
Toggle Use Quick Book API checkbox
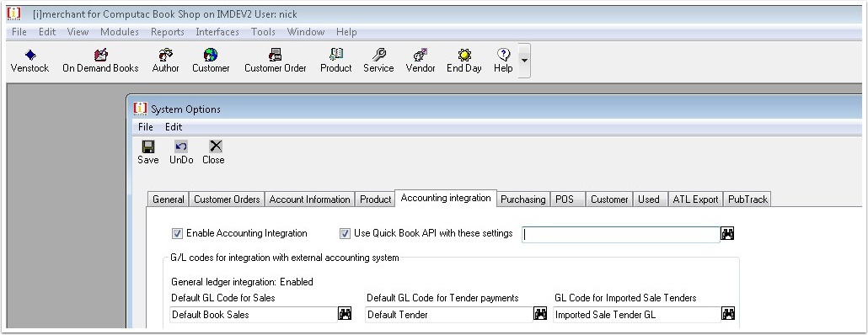click(345, 233)
